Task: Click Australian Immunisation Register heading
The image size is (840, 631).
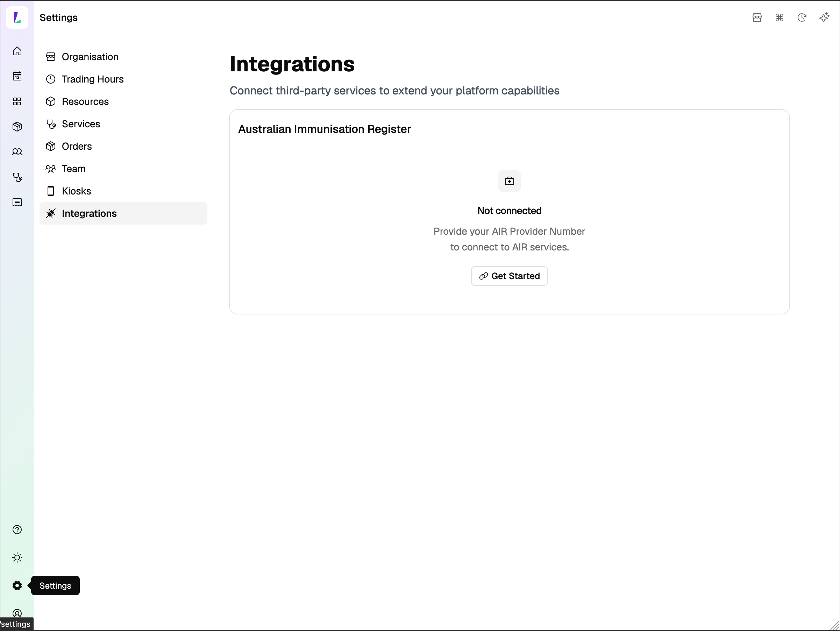Action: tap(324, 129)
